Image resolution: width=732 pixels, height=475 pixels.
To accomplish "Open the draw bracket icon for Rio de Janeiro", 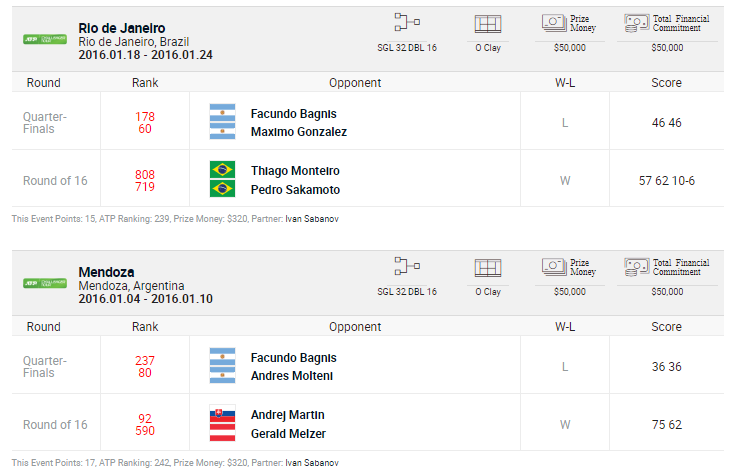I will tap(407, 24).
